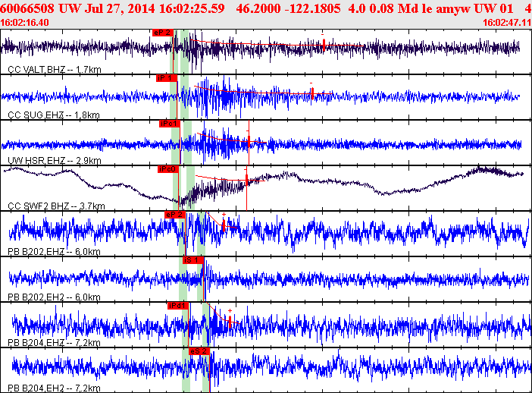Click the CC SWF2 BHZ -- 3.7km label

[x=56, y=206]
